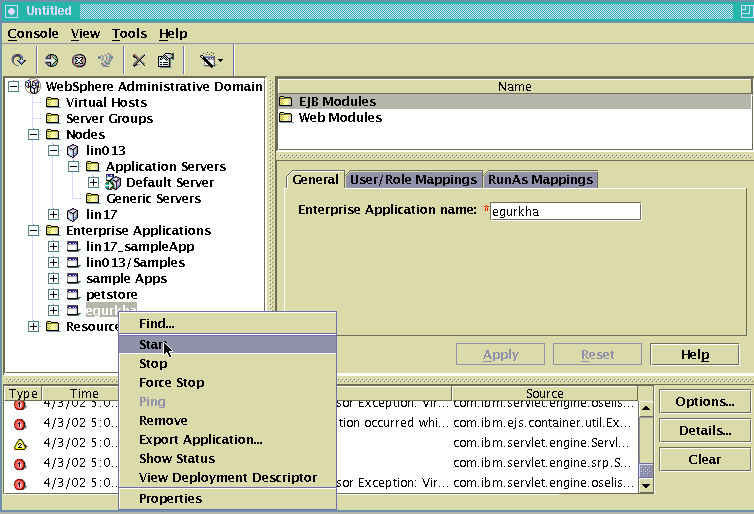The image size is (754, 514).
Task: Click the warning icon in the message log
Action: (x=20, y=444)
